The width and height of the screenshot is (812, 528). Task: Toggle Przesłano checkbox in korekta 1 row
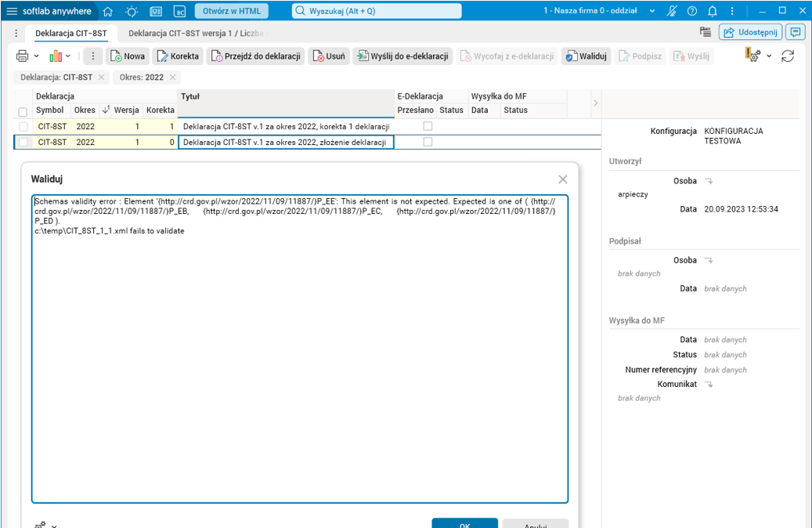428,126
